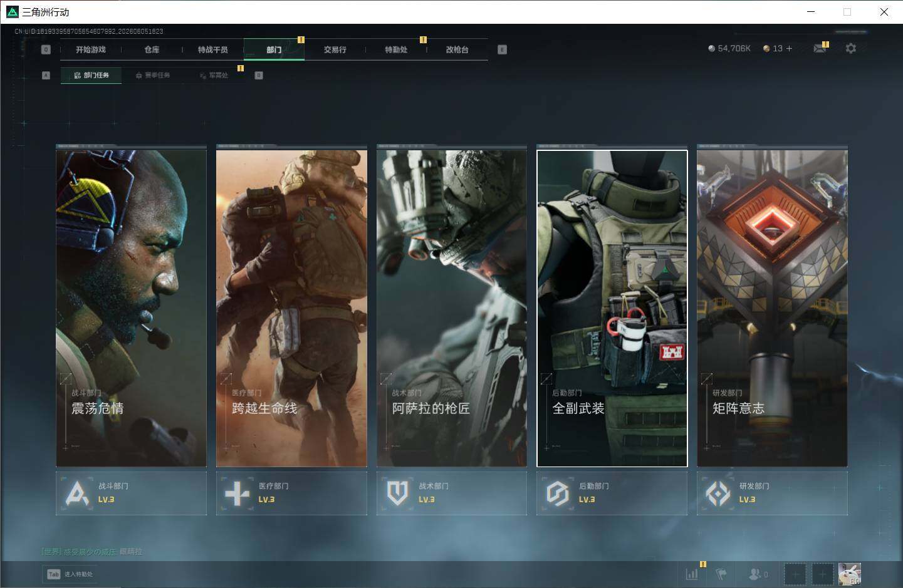Click the E next-tab key icon
The image size is (903, 588).
pos(502,49)
